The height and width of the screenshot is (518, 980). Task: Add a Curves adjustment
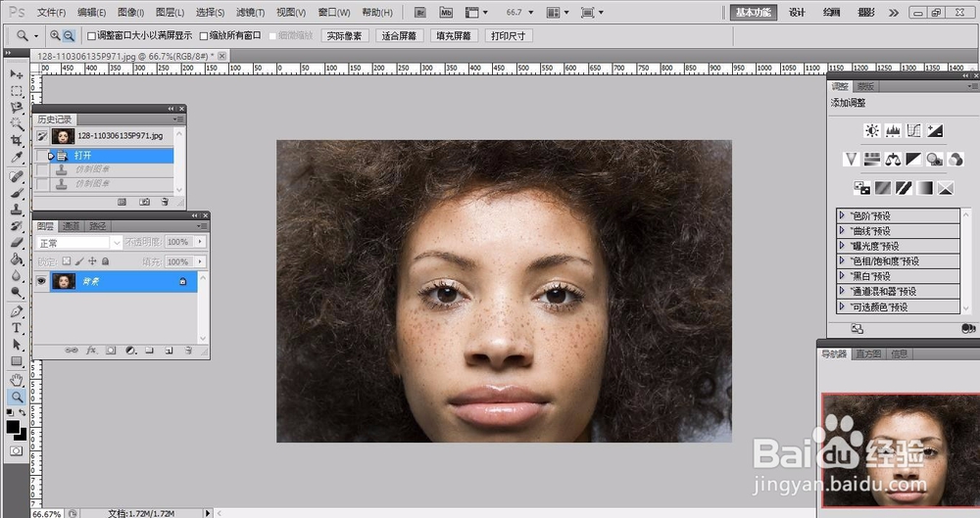click(x=913, y=130)
